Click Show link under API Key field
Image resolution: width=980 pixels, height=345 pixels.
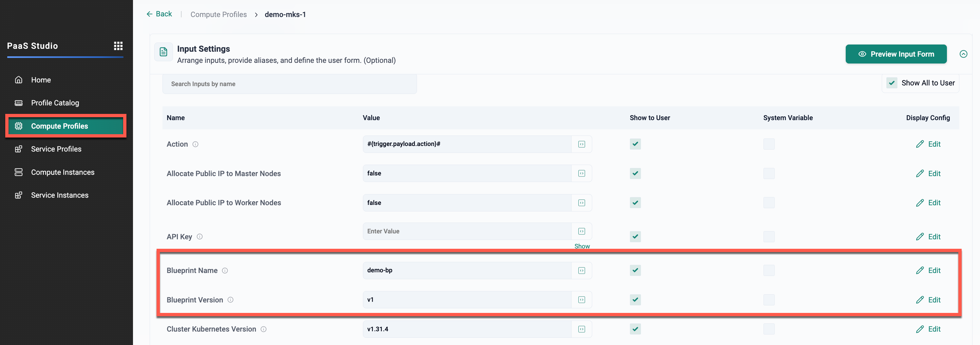[582, 246]
